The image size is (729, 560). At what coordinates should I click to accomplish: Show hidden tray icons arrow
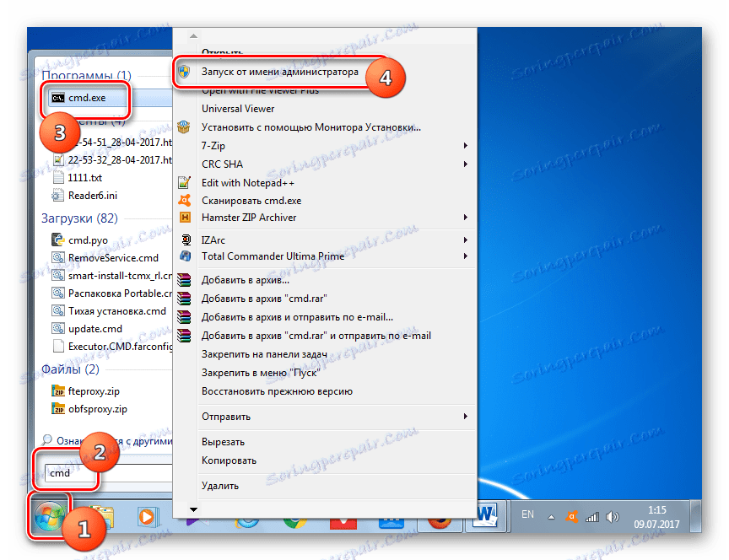click(552, 517)
